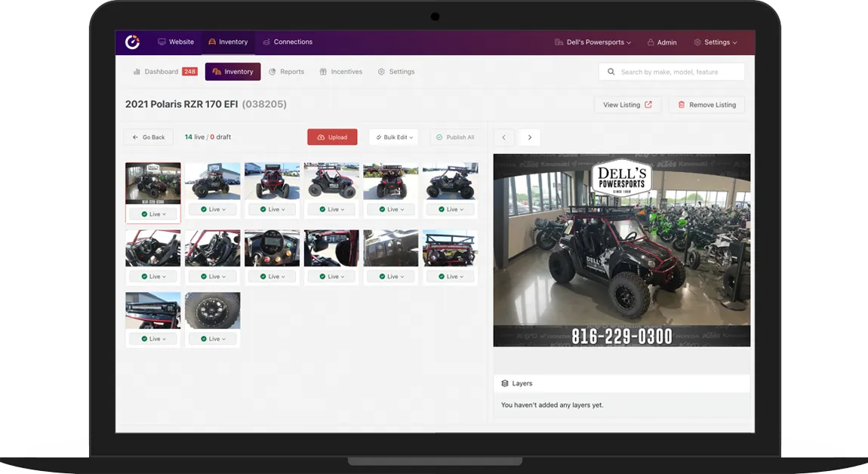Image resolution: width=868 pixels, height=474 pixels.
Task: Click the 248 notification badge
Action: [x=190, y=72]
